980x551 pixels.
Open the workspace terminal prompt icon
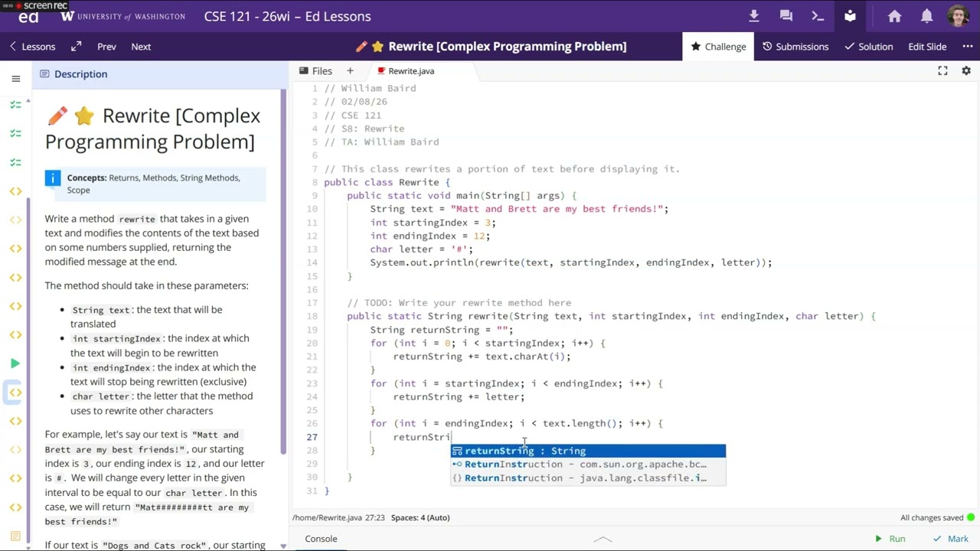click(818, 16)
